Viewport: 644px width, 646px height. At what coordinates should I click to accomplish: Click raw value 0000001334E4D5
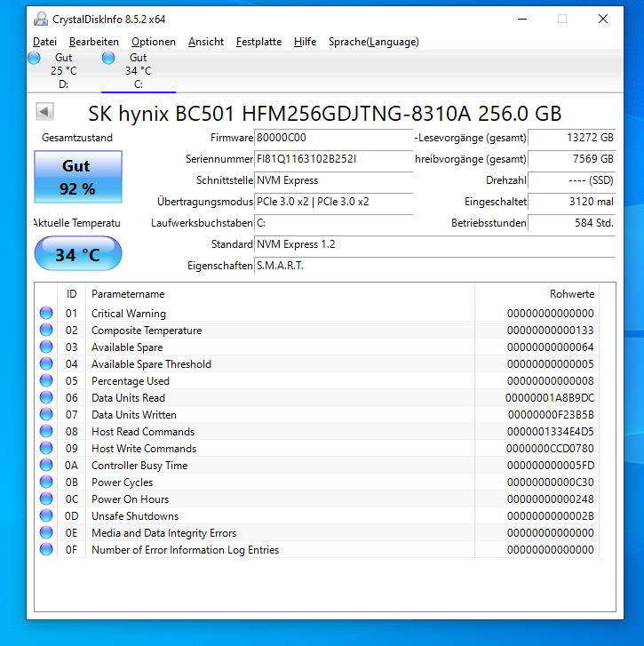pyautogui.click(x=551, y=432)
